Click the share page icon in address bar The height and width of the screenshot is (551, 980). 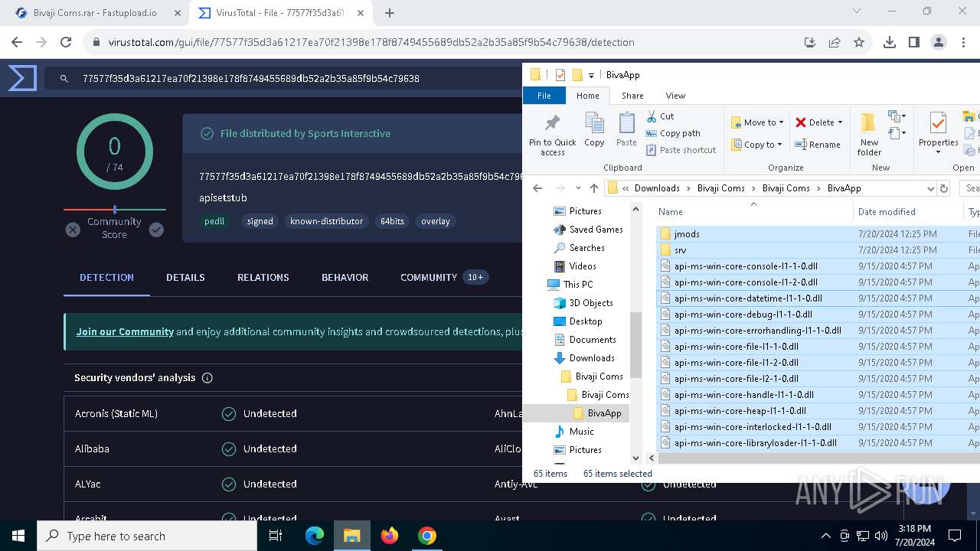pyautogui.click(x=835, y=42)
